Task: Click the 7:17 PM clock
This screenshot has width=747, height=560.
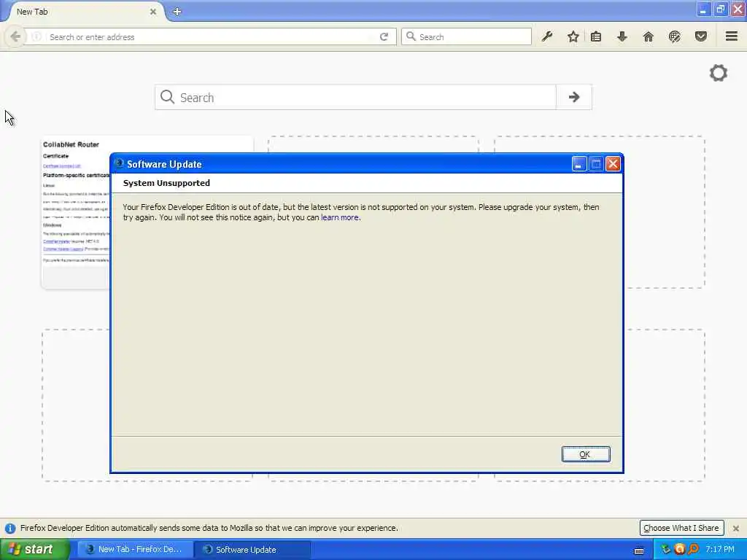Action: click(x=720, y=550)
